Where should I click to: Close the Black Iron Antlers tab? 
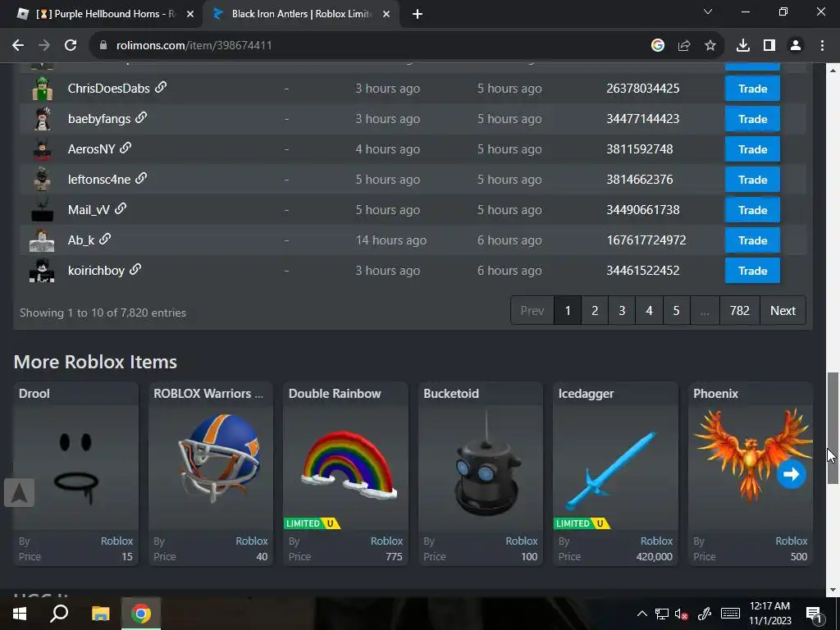click(x=386, y=14)
